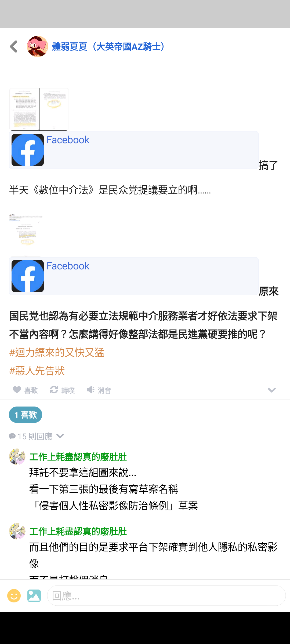The height and width of the screenshot is (644, 290).
Task: Tap the second Facebook logo icon
Action: [28, 276]
